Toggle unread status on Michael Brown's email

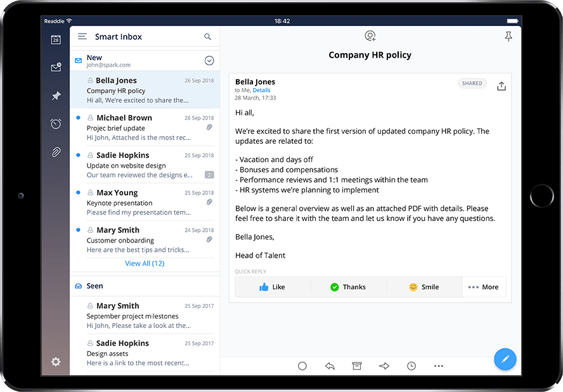[x=78, y=118]
